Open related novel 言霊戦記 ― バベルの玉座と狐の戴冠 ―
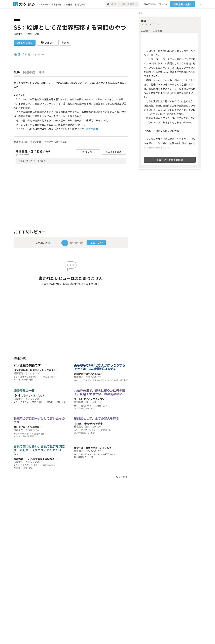 (x=35, y=459)
